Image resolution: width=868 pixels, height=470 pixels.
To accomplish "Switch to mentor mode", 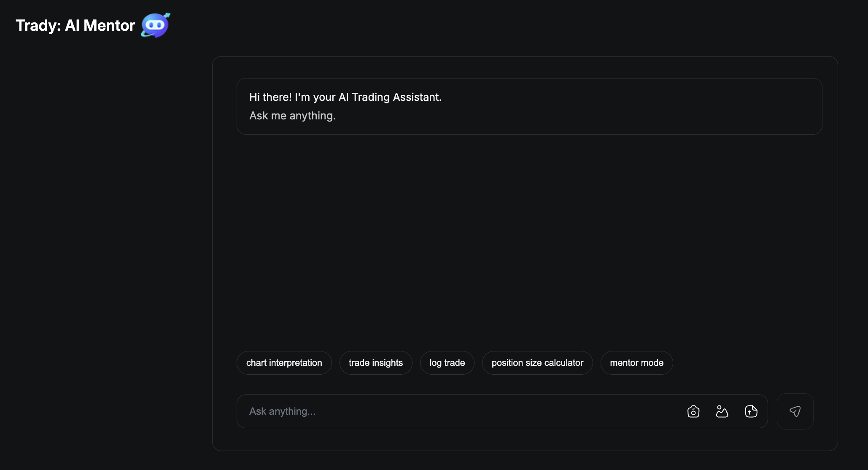I will (x=636, y=363).
